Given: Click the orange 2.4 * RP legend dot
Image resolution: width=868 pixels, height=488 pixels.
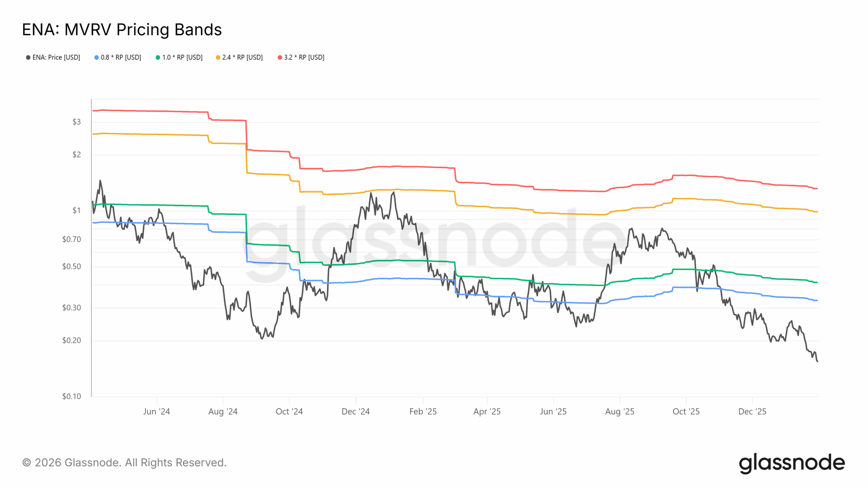Looking at the screenshot, I should tap(218, 58).
